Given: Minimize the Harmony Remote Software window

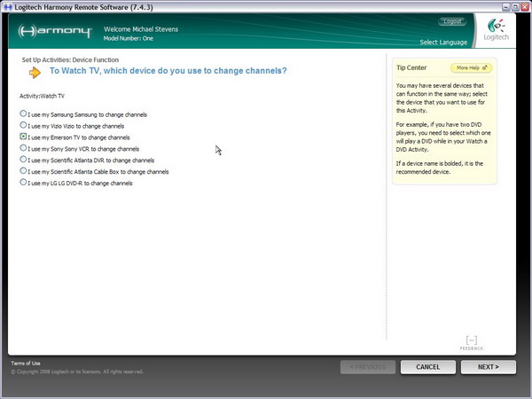Looking at the screenshot, I should click(x=506, y=7).
